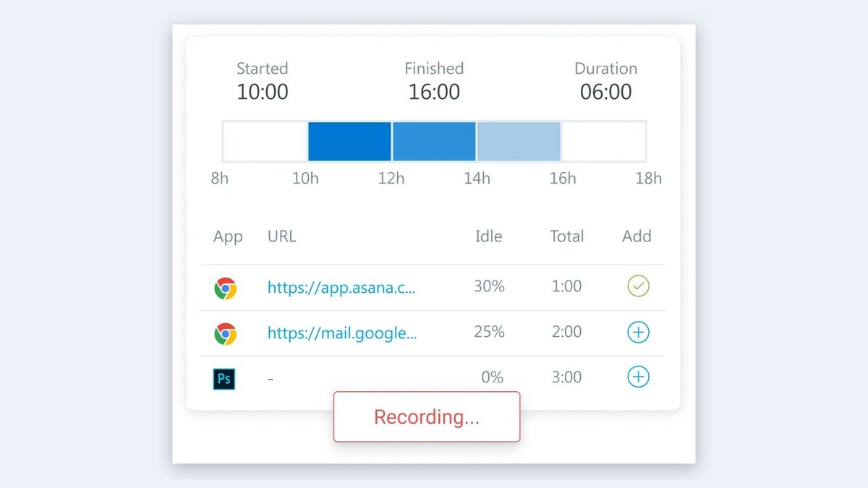
Task: Click the 12h timeline label
Action: coord(391,179)
